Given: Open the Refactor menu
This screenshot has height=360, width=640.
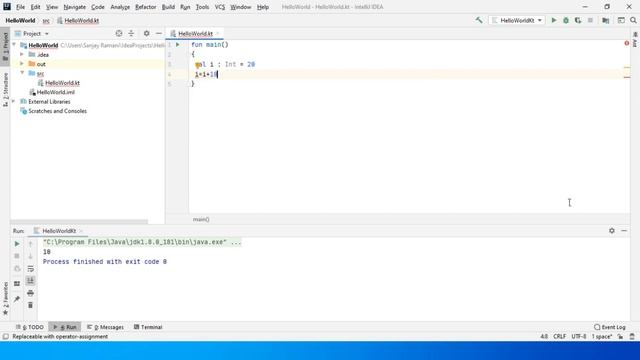Looking at the screenshot, I should pos(146,7).
